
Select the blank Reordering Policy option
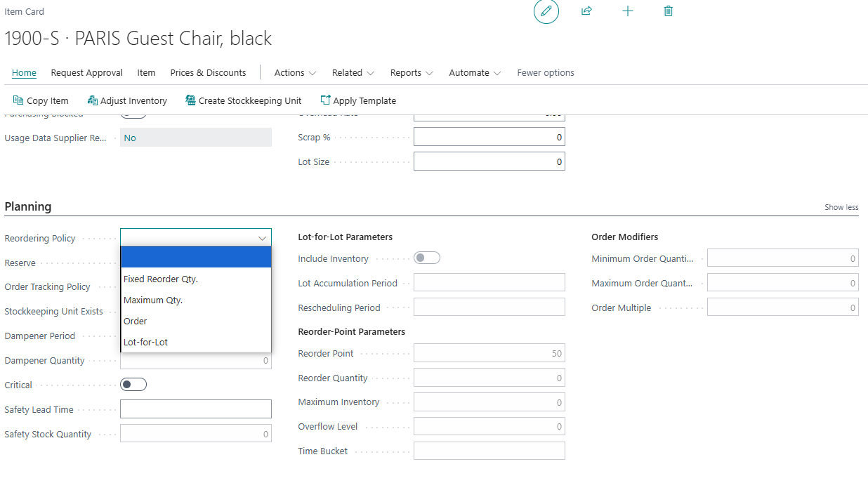(196, 258)
